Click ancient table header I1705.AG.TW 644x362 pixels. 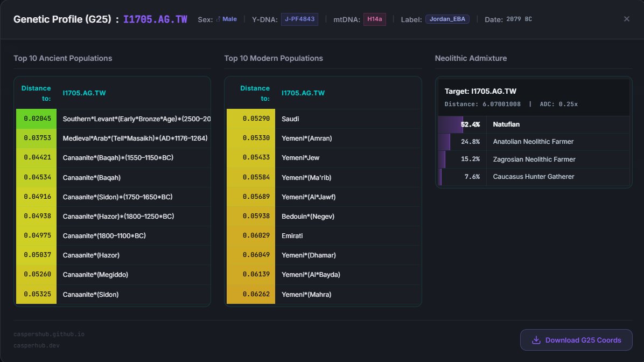coord(84,93)
